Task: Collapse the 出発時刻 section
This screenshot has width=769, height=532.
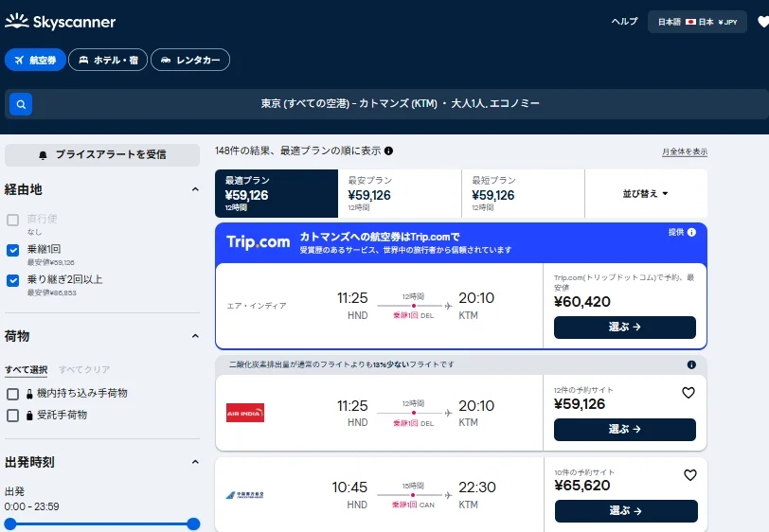Action: [x=195, y=462]
